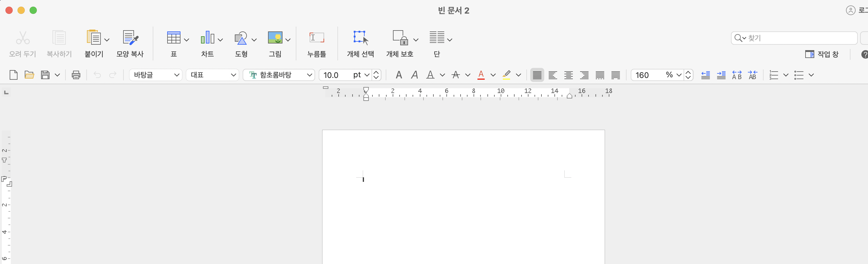This screenshot has width=868, height=264.
Task: Click the field (누름틀) icon
Action: click(317, 37)
